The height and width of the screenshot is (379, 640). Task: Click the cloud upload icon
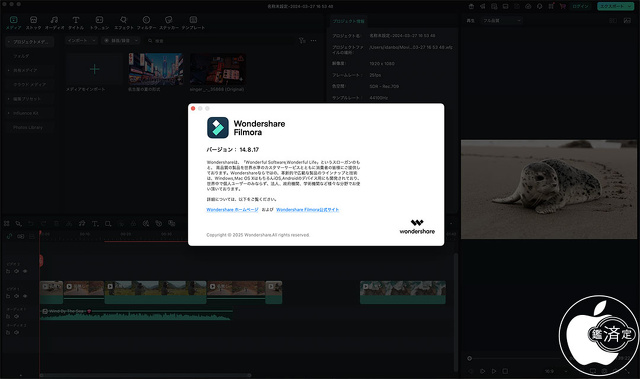pyautogui.click(x=528, y=6)
